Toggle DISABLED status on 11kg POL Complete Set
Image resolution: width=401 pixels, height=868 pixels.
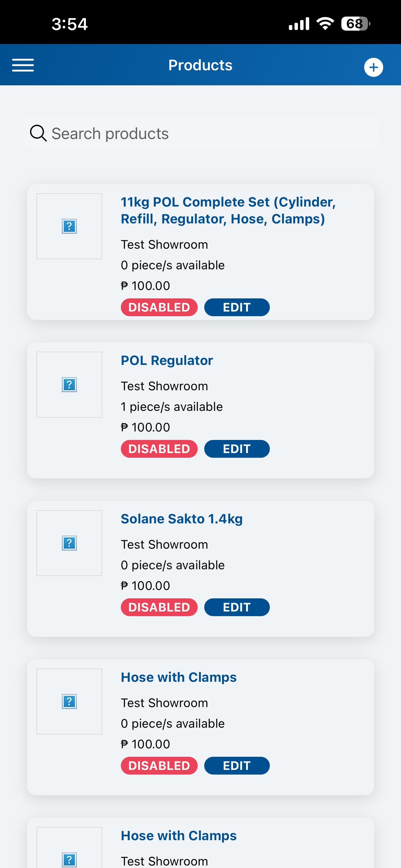click(159, 307)
